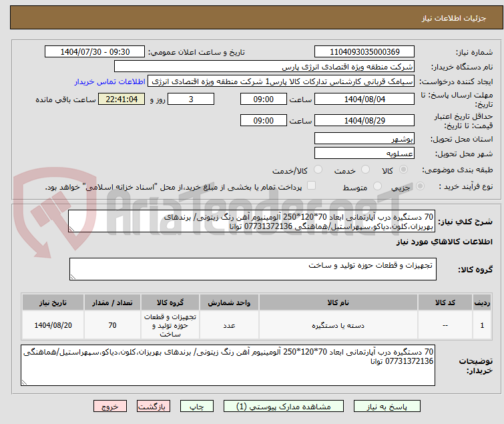Click the announcement date field 1404/07/30 - 09:30
Viewport: 504px width, 424px height.
(95, 52)
